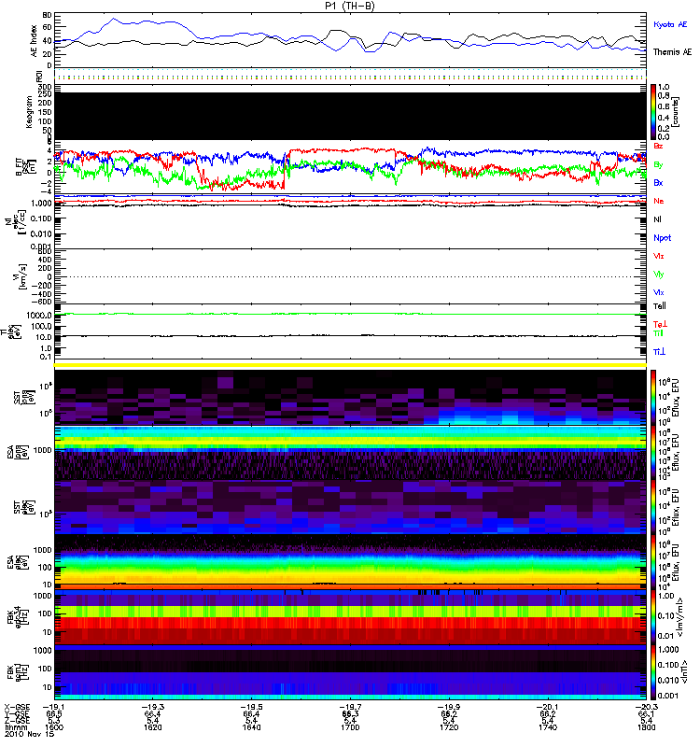This screenshot has height=747, width=700.
Task: Click the Keogram y-axis label
Action: [x=29, y=112]
